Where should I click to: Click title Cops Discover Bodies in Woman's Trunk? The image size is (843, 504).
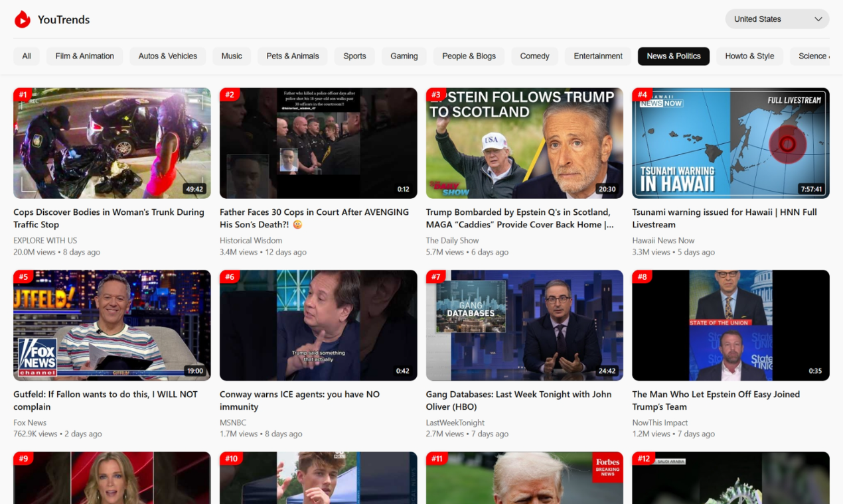click(x=109, y=218)
